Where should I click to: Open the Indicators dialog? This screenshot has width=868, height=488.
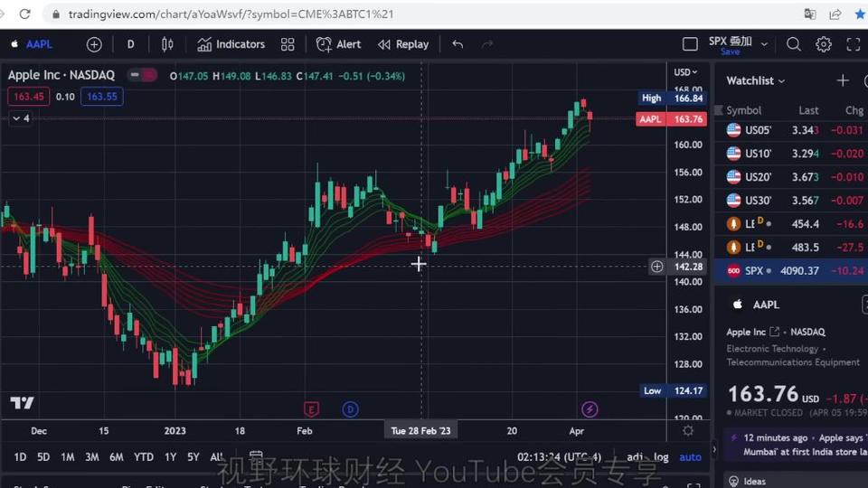[231, 44]
